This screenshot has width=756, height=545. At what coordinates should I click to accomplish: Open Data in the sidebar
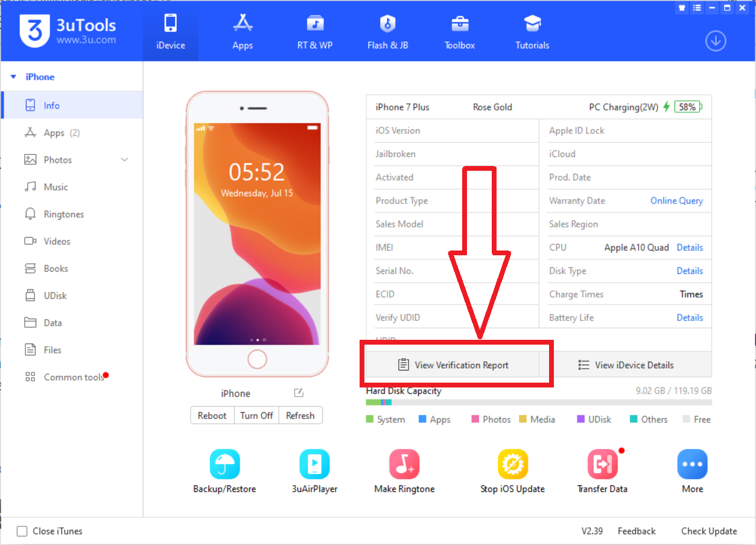(72, 323)
